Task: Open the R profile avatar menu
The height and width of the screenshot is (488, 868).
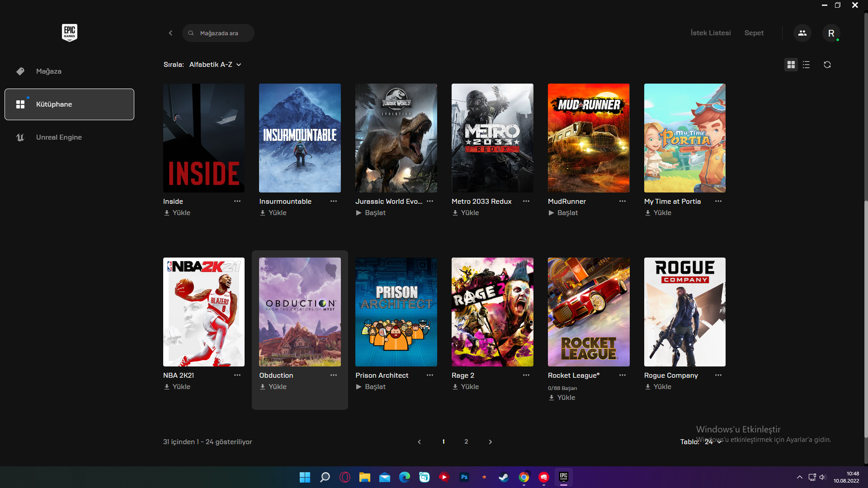Action: point(831,33)
